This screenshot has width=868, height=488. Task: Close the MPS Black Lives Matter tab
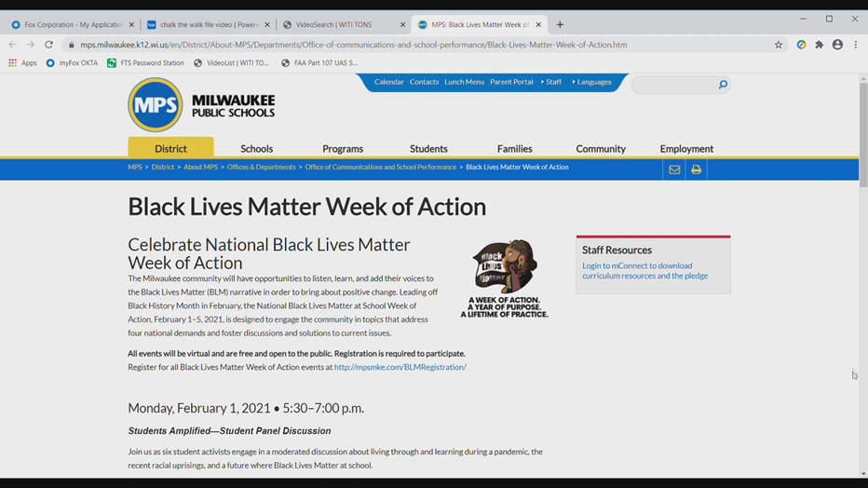[x=538, y=24]
